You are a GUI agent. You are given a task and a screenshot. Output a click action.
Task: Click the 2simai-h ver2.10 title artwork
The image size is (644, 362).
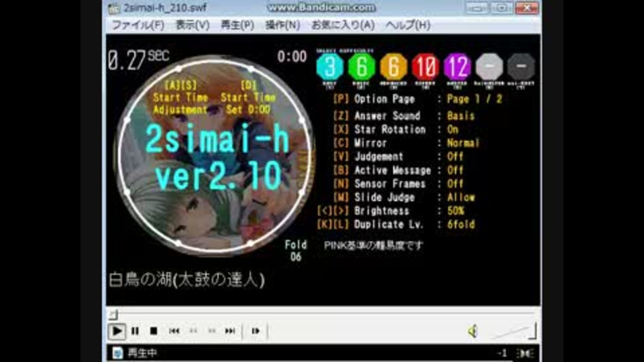(x=217, y=156)
